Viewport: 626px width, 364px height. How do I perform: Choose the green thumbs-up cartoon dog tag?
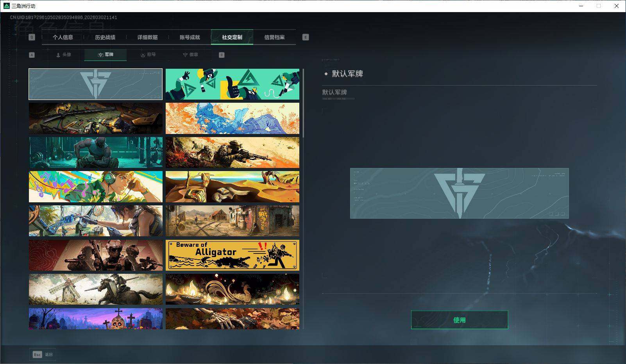[x=233, y=84]
